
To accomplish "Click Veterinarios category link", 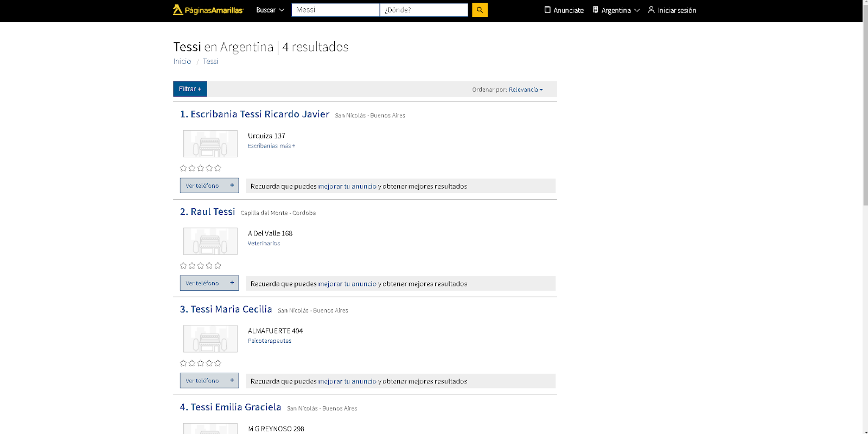I will (x=264, y=244).
